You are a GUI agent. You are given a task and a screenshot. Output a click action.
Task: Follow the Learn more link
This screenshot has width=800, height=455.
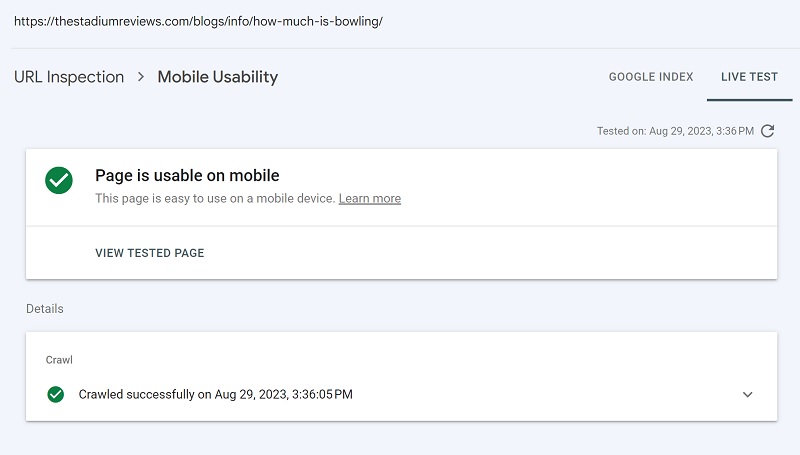(370, 198)
